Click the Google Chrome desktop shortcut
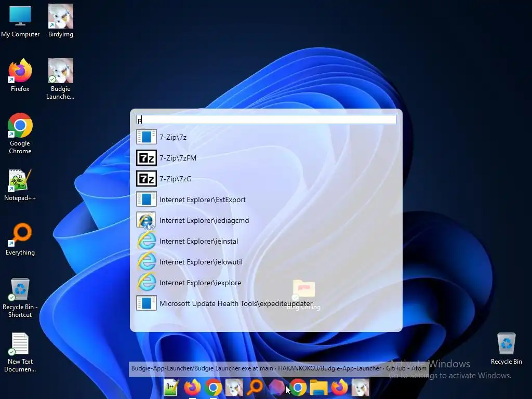The width and height of the screenshot is (532, 399). tap(20, 134)
